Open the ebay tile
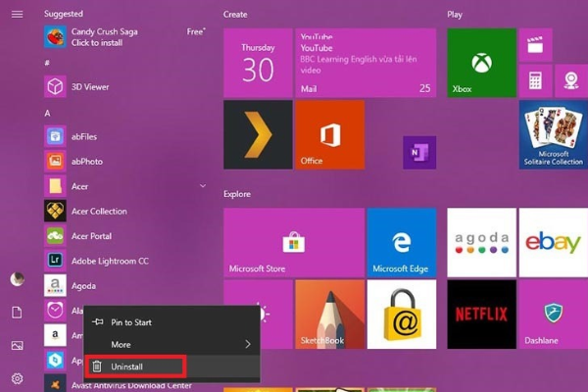The height and width of the screenshot is (392, 588). pyautogui.click(x=554, y=242)
